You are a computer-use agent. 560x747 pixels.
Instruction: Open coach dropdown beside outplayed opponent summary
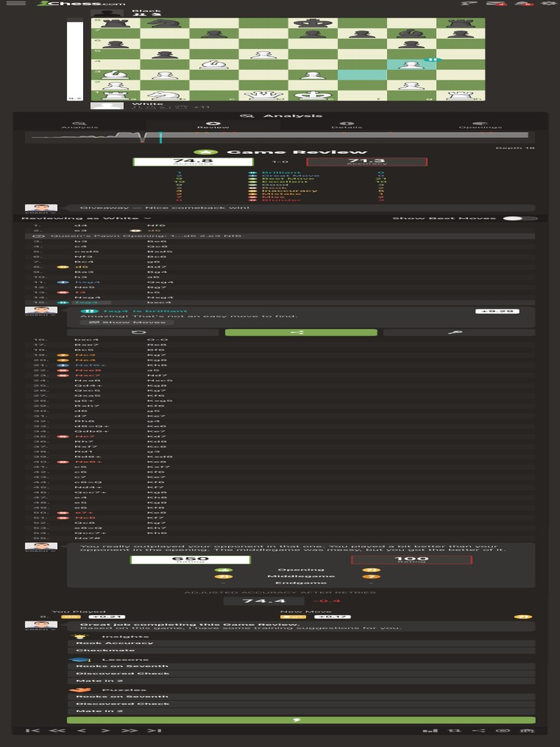click(x=41, y=550)
